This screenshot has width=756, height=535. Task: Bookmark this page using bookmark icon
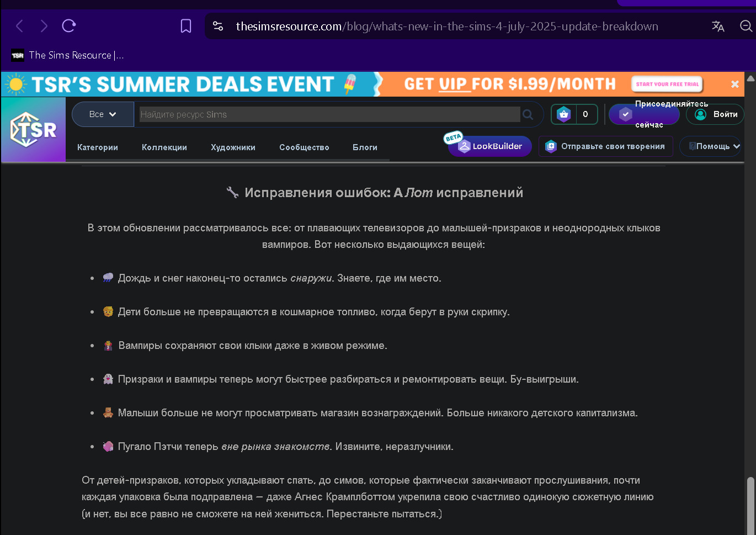pyautogui.click(x=186, y=26)
